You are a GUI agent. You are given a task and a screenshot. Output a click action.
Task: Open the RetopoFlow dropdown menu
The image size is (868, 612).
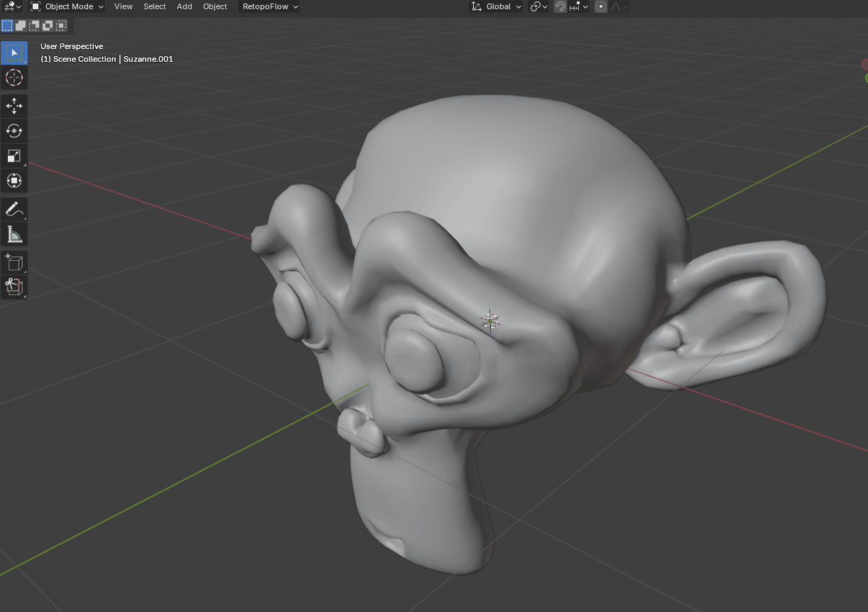click(x=269, y=6)
